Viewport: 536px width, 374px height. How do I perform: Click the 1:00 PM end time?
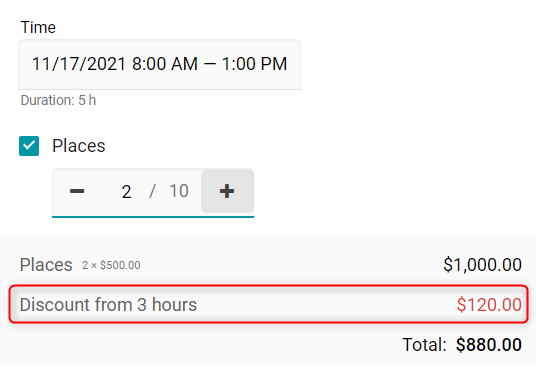point(254,64)
